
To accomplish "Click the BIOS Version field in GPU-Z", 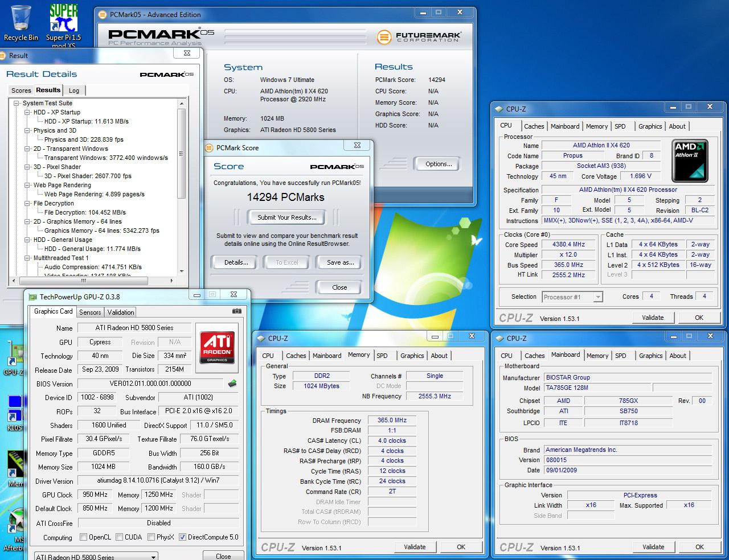I will point(150,384).
